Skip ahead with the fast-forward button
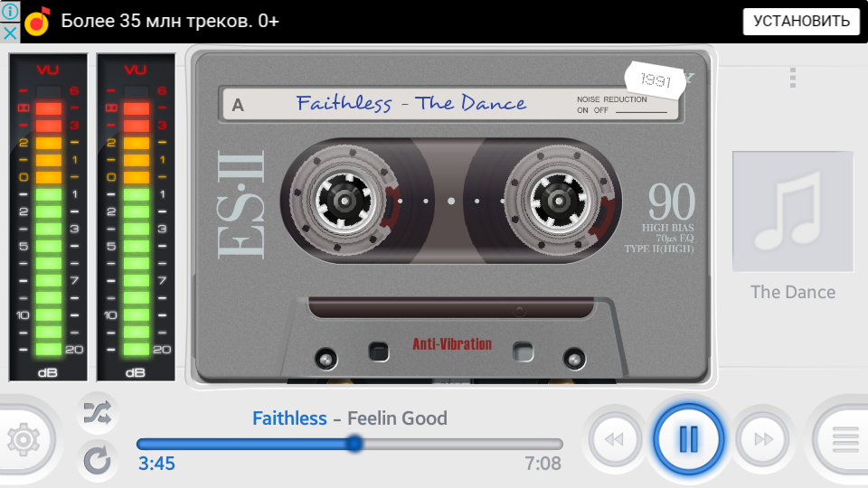868x488 pixels. tap(763, 440)
